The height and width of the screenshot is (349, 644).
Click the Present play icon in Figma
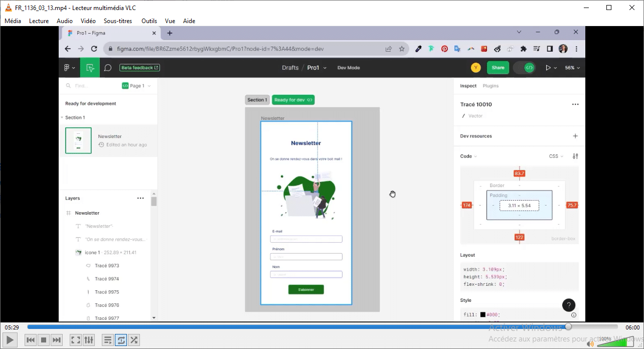(548, 68)
